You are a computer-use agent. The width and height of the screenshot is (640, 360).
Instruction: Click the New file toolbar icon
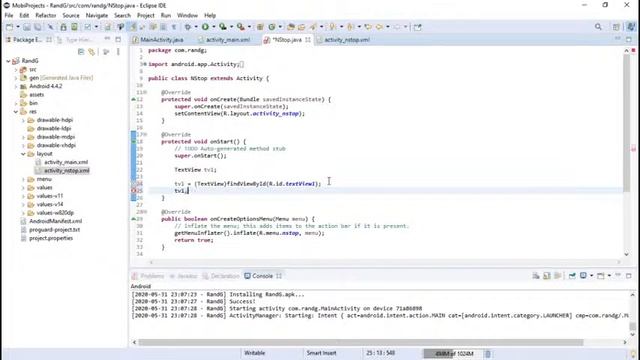(x=9, y=27)
